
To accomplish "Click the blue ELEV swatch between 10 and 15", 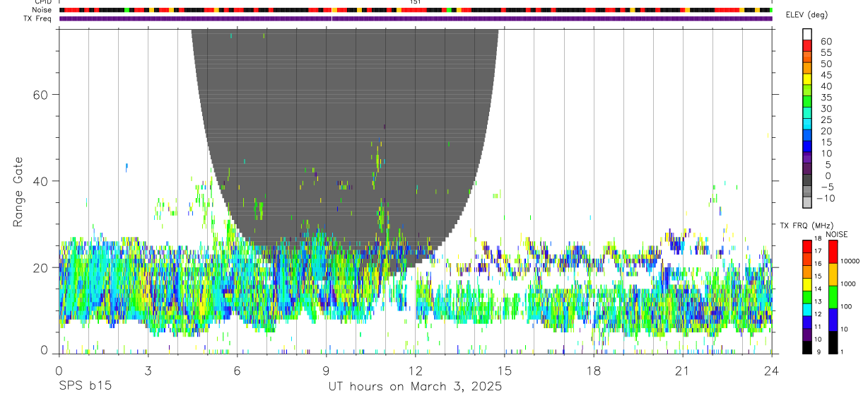I will (807, 147).
